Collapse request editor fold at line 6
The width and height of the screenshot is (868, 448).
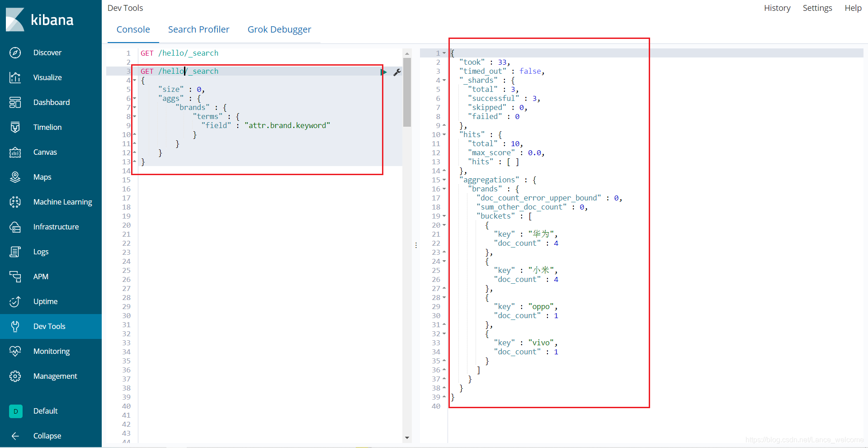pyautogui.click(x=134, y=99)
